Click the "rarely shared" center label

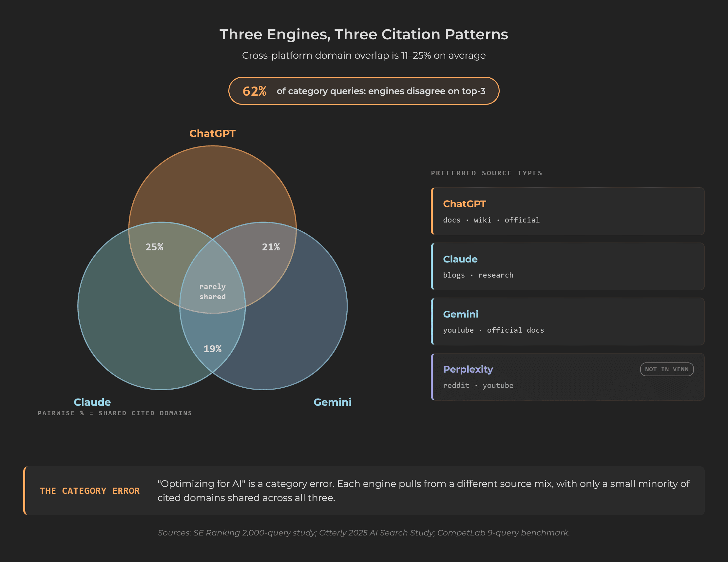click(x=212, y=292)
